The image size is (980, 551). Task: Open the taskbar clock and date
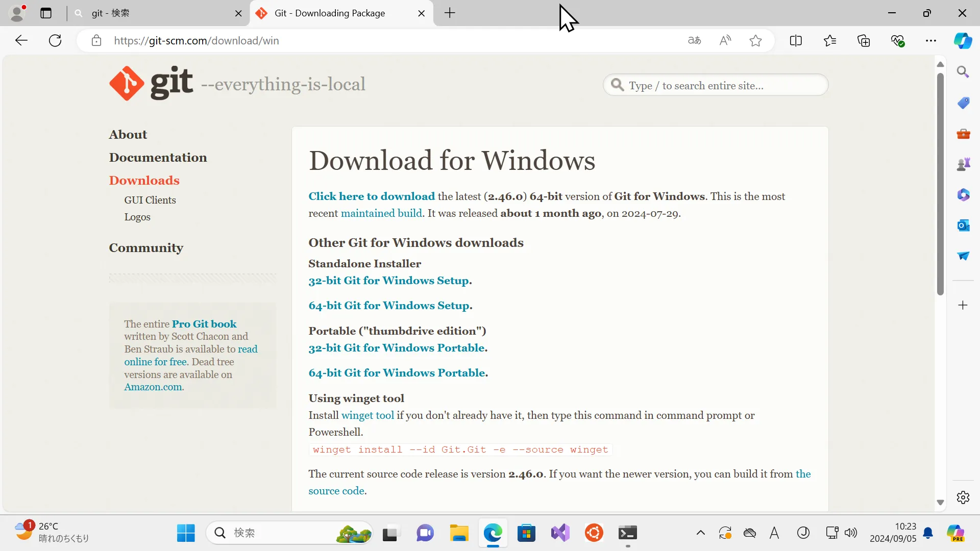click(x=893, y=533)
